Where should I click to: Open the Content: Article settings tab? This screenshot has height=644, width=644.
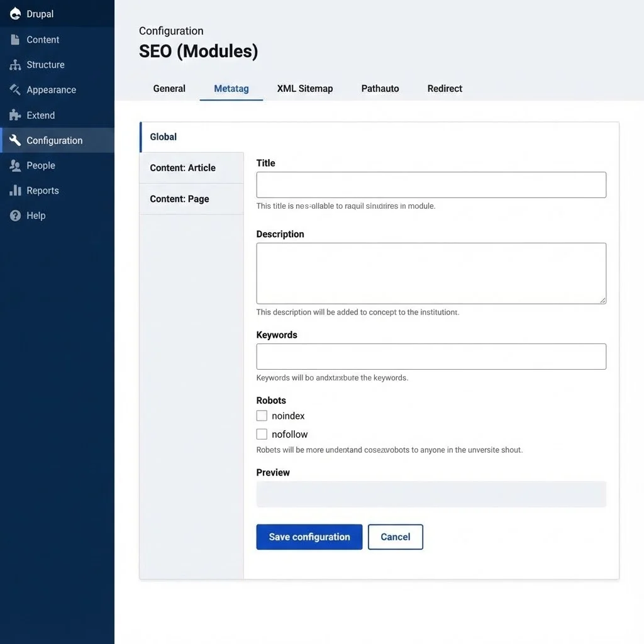[182, 168]
